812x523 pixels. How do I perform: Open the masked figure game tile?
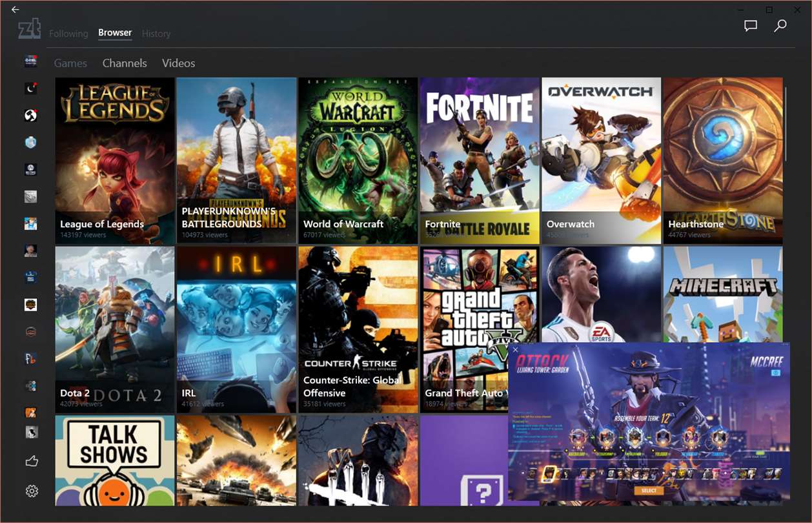point(358,460)
